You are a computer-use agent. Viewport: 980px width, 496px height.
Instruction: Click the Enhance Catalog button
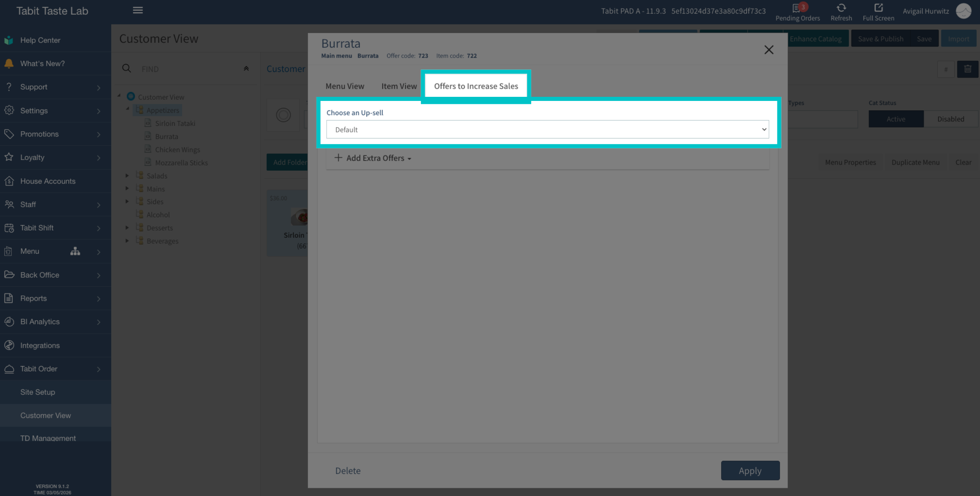815,39
